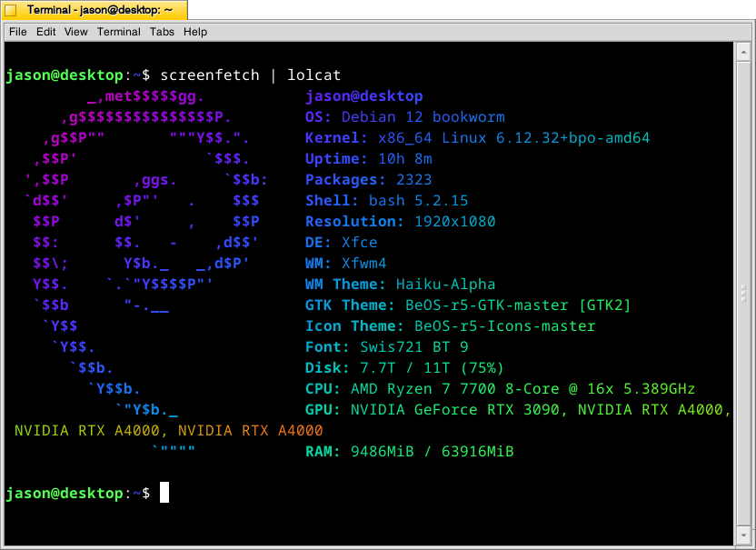The image size is (756, 550).
Task: Click the blinking block cursor
Action: [x=164, y=492]
